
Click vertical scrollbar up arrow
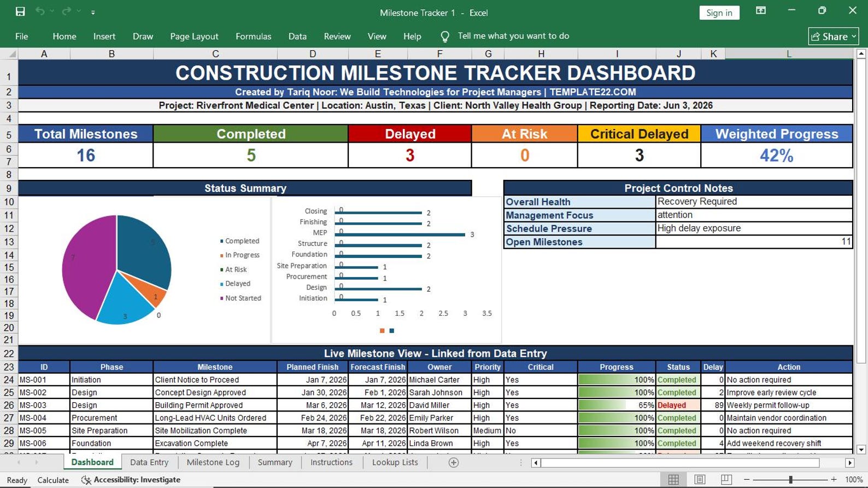[861, 54]
